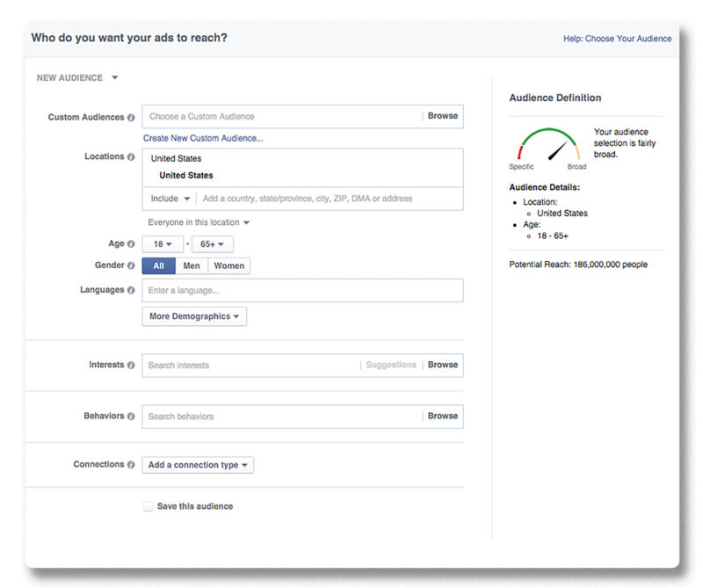This screenshot has width=703, height=588.
Task: Click info icon beside Locations label
Action: [x=131, y=157]
